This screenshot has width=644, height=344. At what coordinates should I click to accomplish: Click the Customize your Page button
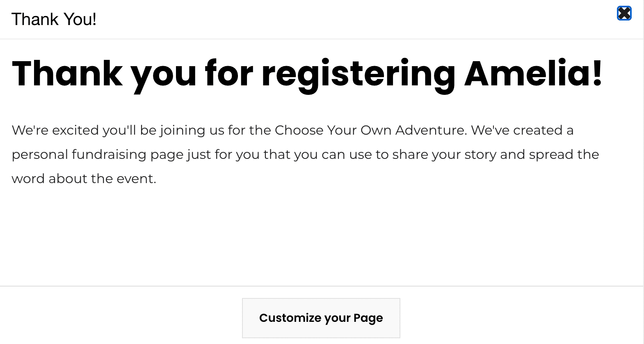(x=321, y=318)
